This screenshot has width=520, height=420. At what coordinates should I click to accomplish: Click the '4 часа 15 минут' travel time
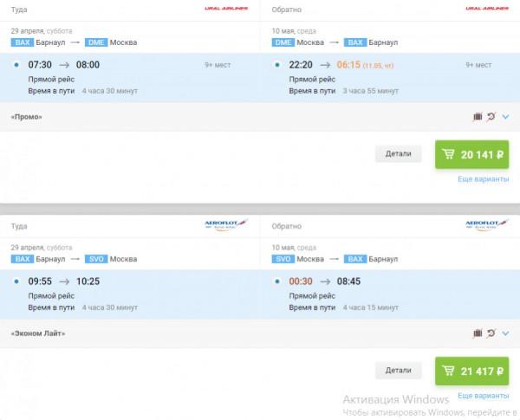click(x=371, y=307)
